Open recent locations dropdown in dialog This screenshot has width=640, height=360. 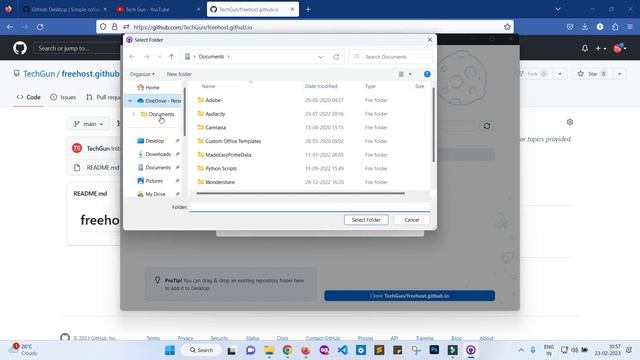[159, 57]
